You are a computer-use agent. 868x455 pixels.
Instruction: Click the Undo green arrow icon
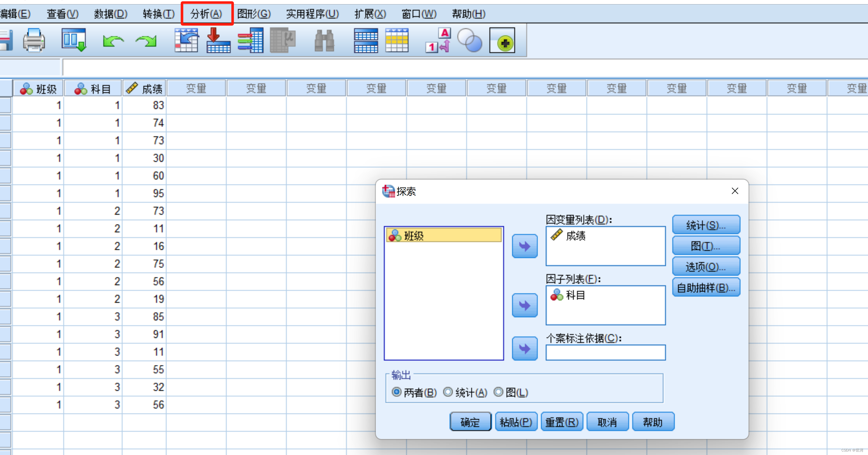click(x=113, y=41)
